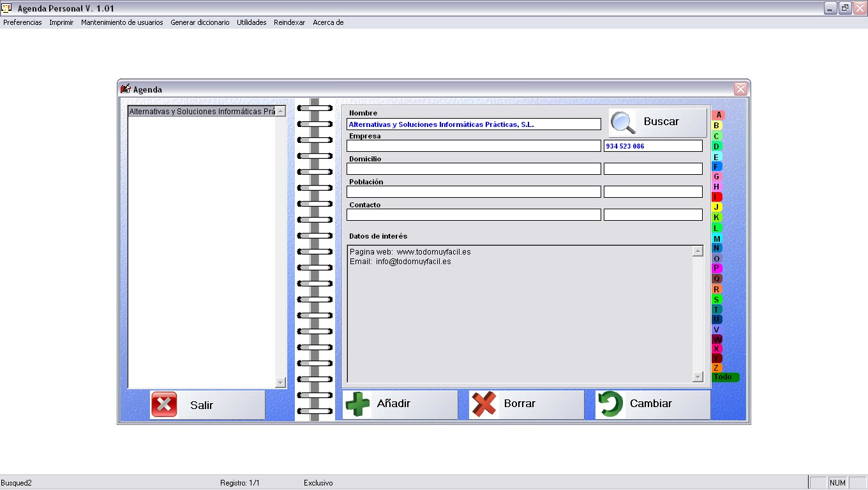Select letter B index tab
The image size is (868, 490).
click(x=717, y=126)
